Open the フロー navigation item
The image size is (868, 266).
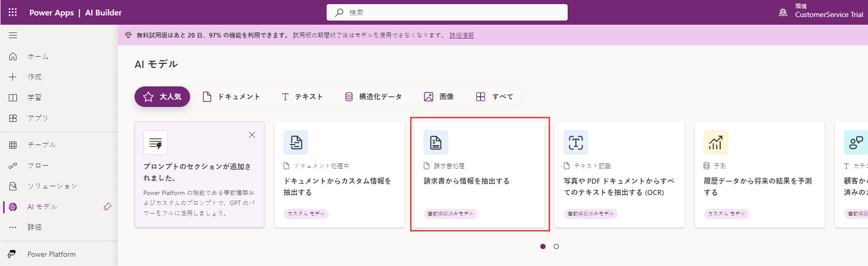point(59,166)
